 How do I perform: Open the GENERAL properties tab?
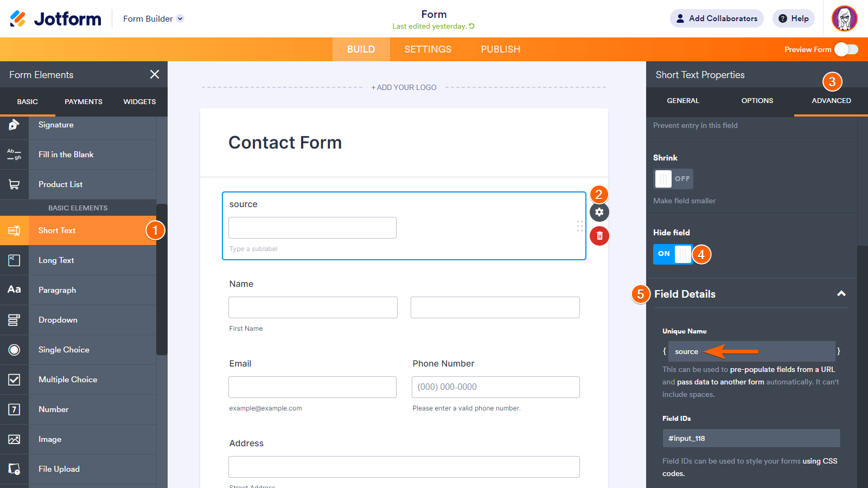tap(682, 101)
